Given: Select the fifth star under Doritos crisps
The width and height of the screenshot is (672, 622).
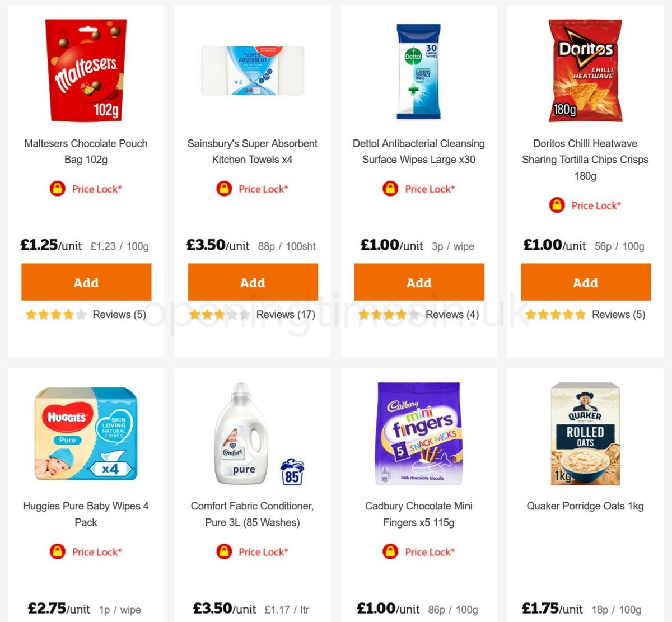Looking at the screenshot, I should point(581,314).
